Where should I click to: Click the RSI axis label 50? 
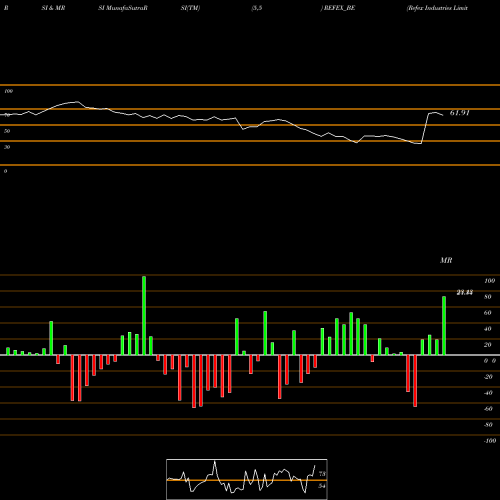tap(7, 131)
